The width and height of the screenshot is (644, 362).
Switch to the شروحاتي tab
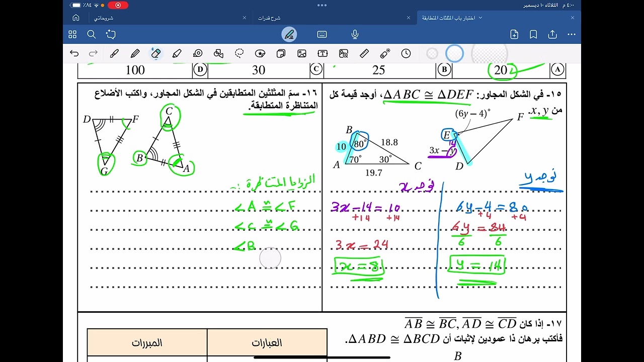[104, 18]
